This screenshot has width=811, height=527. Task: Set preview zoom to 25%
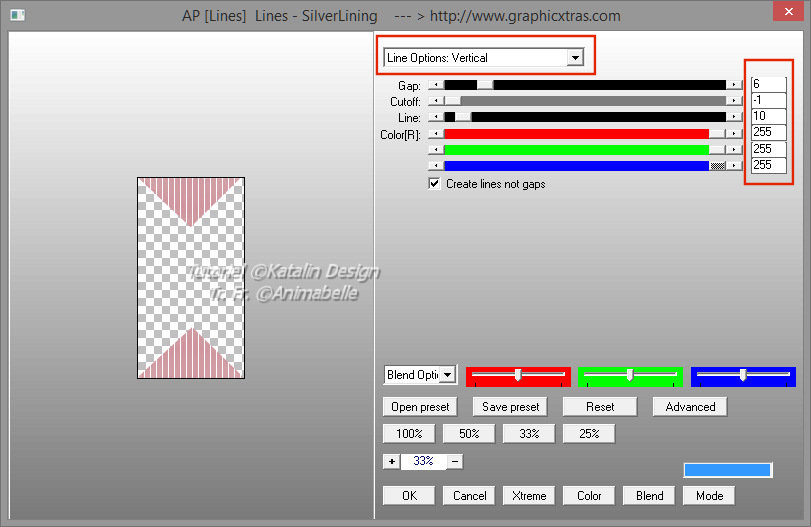(589, 433)
